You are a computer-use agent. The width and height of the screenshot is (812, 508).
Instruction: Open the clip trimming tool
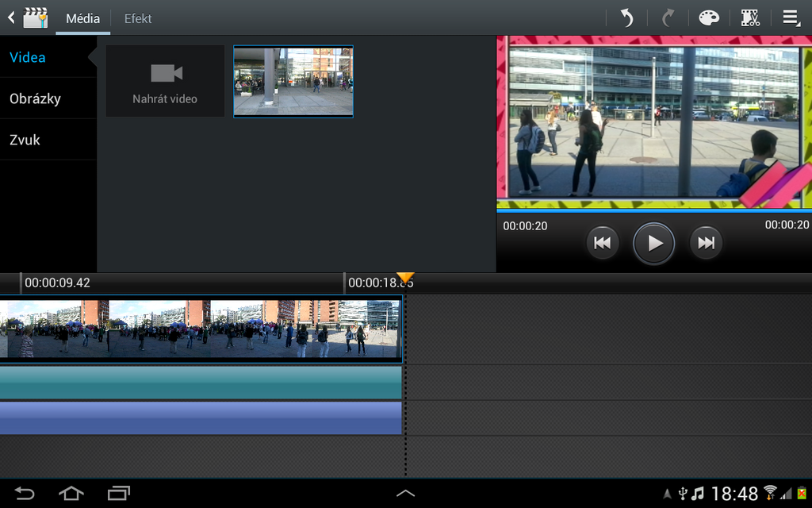click(750, 17)
